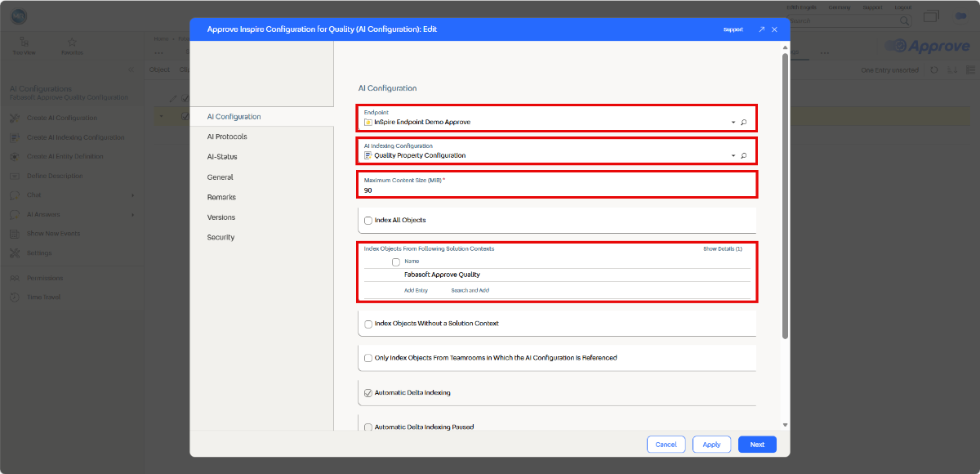Click the Apply button
Image resolution: width=980 pixels, height=474 pixels.
711,445
